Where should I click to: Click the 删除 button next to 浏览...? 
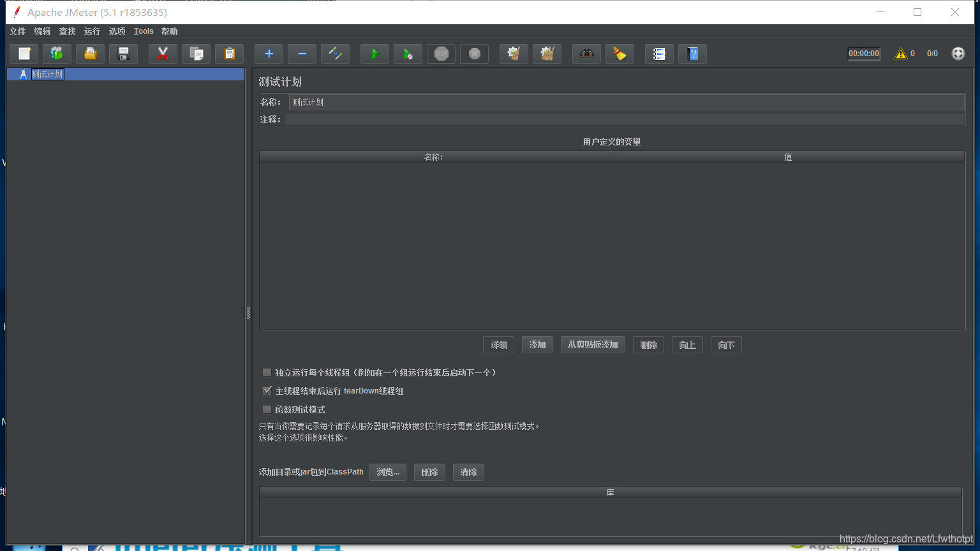[x=430, y=473]
